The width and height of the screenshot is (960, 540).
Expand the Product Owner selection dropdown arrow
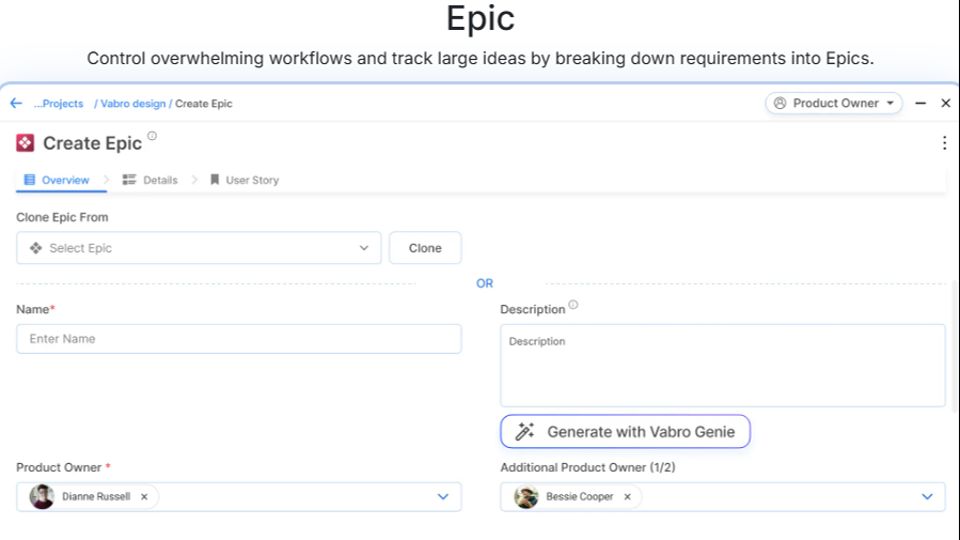click(443, 496)
